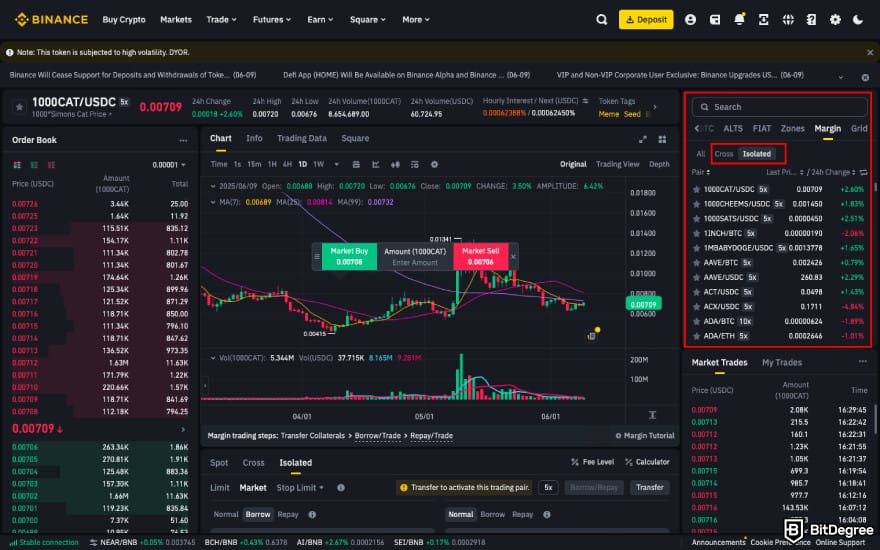Select the Spot trading tab
This screenshot has width=880, height=550.
pyautogui.click(x=219, y=463)
